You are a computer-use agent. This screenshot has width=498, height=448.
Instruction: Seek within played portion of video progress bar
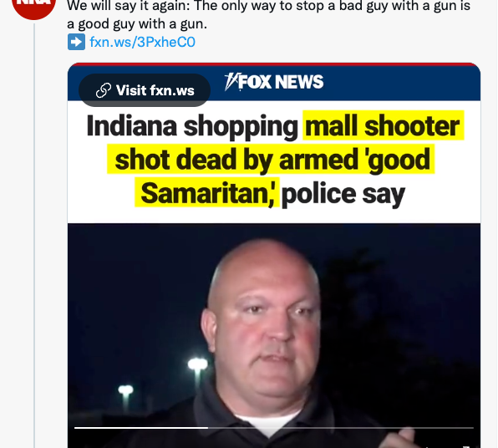[x=141, y=428]
